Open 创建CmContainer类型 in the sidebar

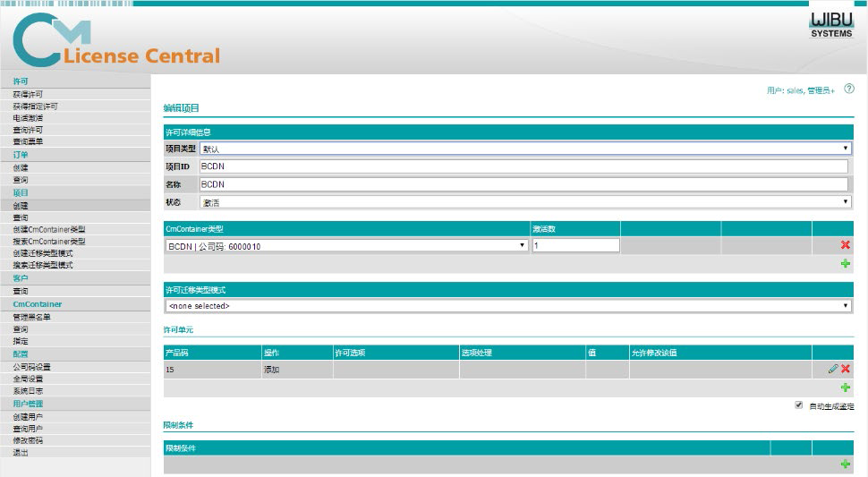pyautogui.click(x=49, y=230)
